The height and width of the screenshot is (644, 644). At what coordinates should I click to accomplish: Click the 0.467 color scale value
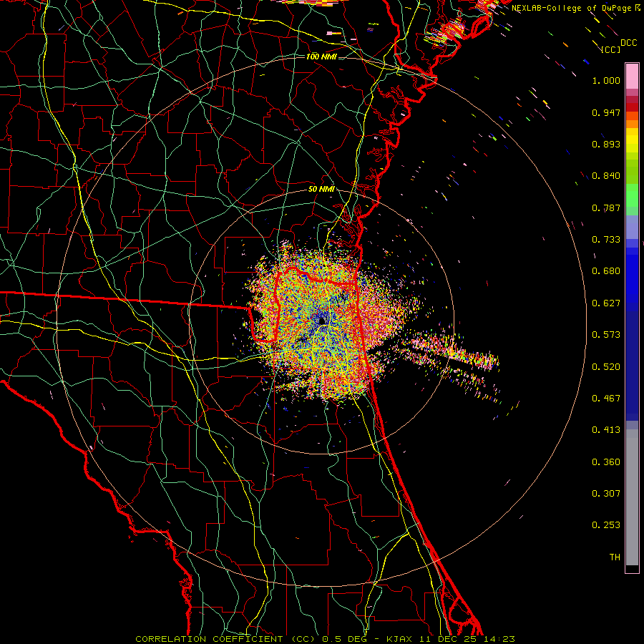[x=606, y=399]
